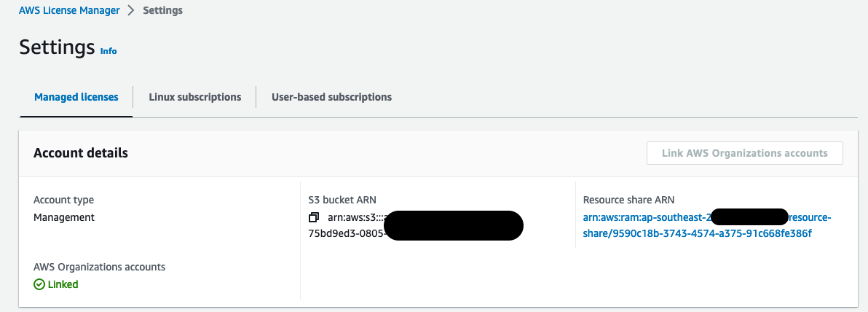
Task: Open the Info link beside Settings
Action: tap(108, 51)
